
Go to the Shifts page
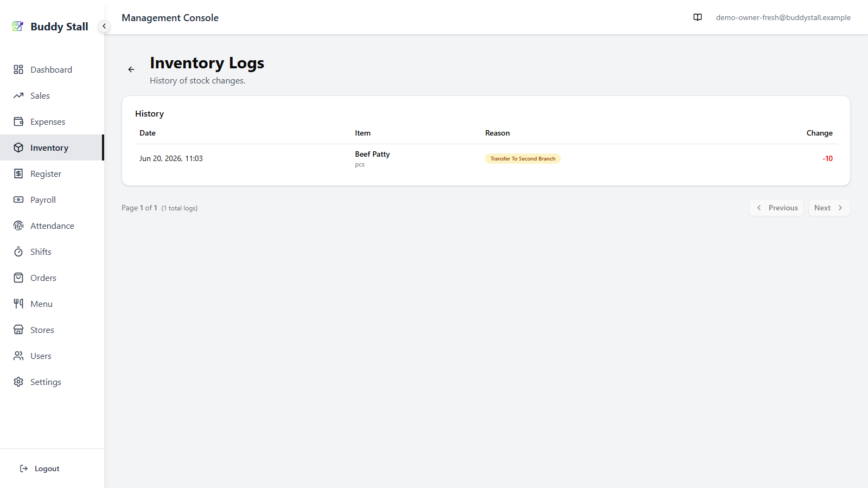coord(52,252)
